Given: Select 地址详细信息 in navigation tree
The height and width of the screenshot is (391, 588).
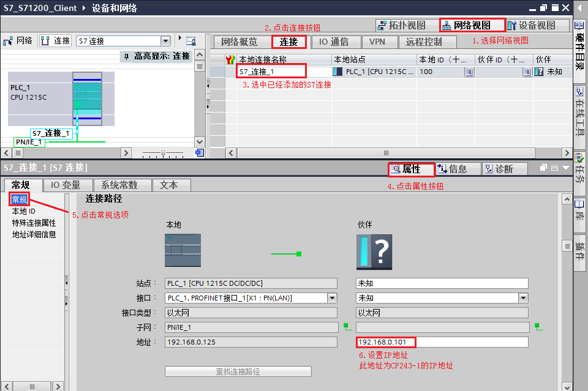Looking at the screenshot, I should pyautogui.click(x=34, y=235).
